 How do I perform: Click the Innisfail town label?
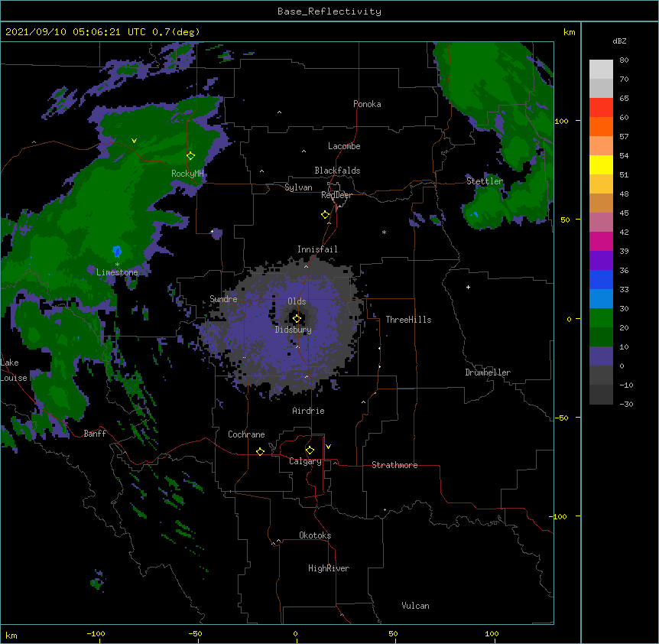point(317,249)
